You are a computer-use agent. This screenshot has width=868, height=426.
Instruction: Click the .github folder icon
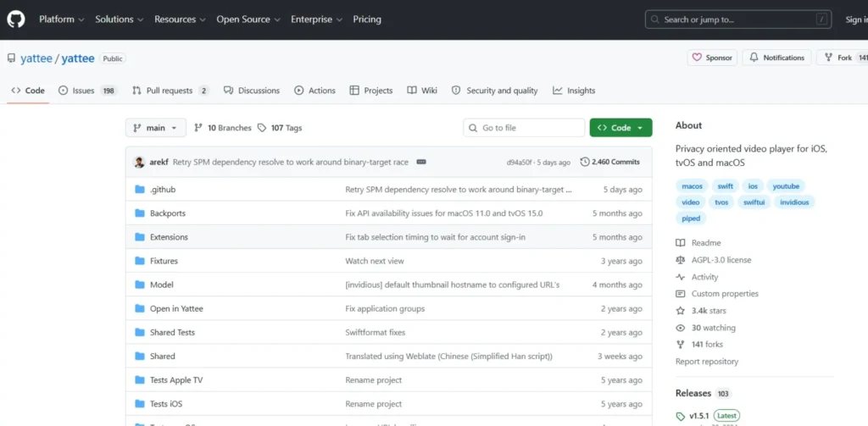(140, 189)
